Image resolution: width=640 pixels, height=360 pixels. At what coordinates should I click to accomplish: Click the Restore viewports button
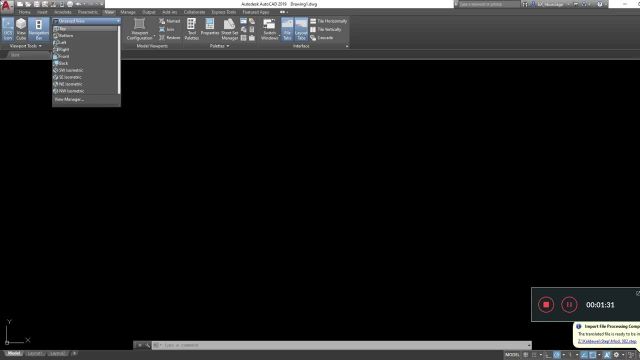[x=169, y=38]
